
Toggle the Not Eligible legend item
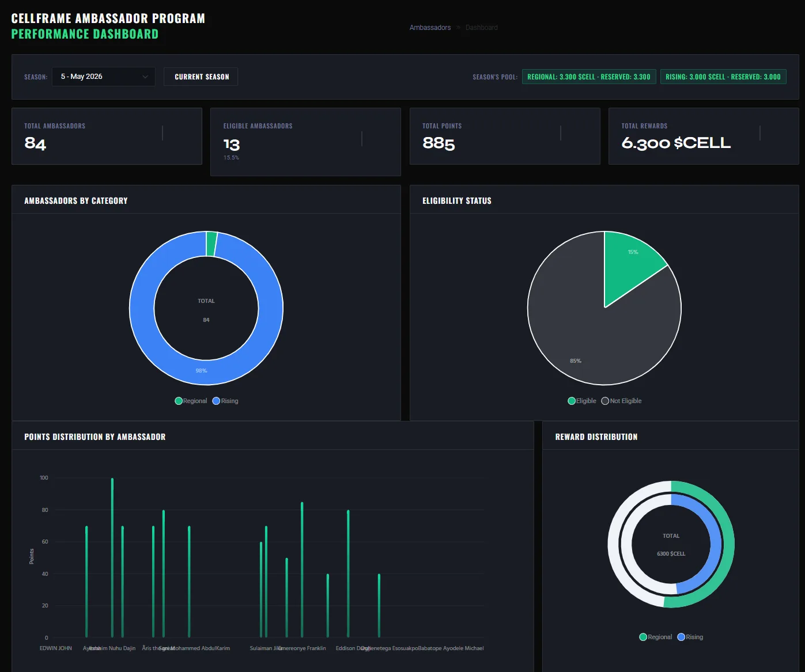621,401
